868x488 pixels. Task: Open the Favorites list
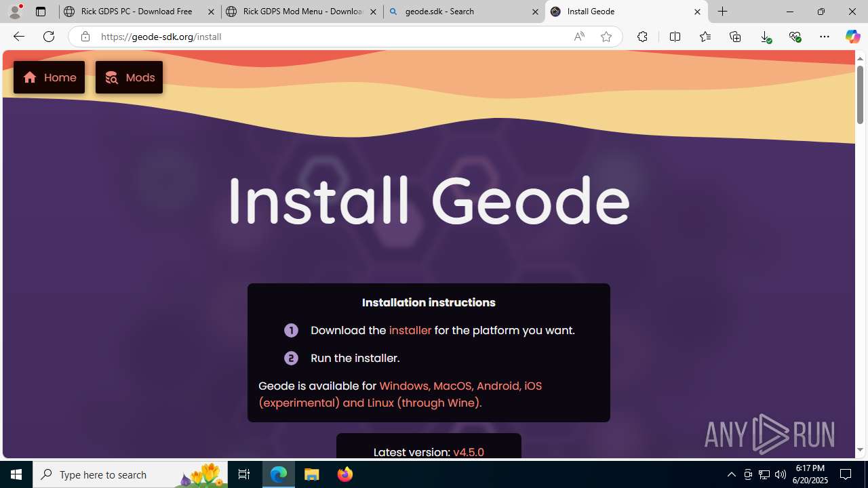[x=705, y=37]
